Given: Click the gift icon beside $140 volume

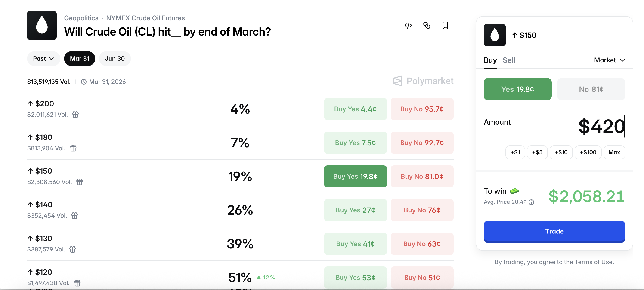Looking at the screenshot, I should point(74,216).
